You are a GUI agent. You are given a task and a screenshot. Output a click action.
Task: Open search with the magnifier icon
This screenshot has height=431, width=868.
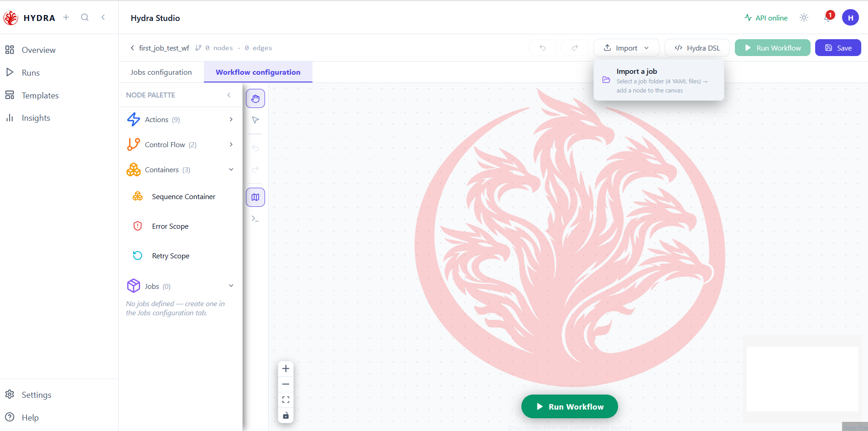point(85,17)
